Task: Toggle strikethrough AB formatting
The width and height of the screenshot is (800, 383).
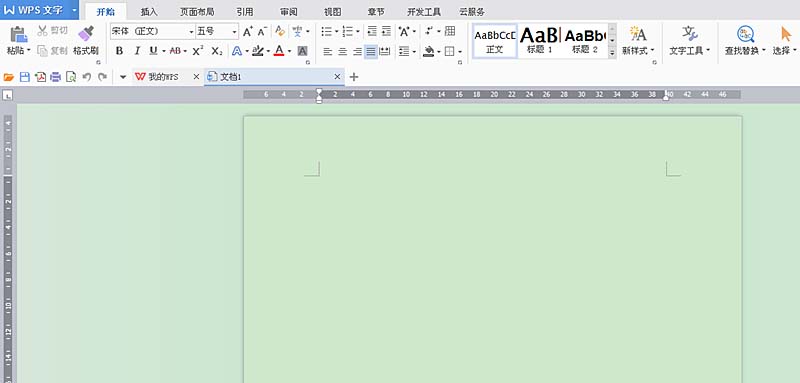Action: pos(175,51)
